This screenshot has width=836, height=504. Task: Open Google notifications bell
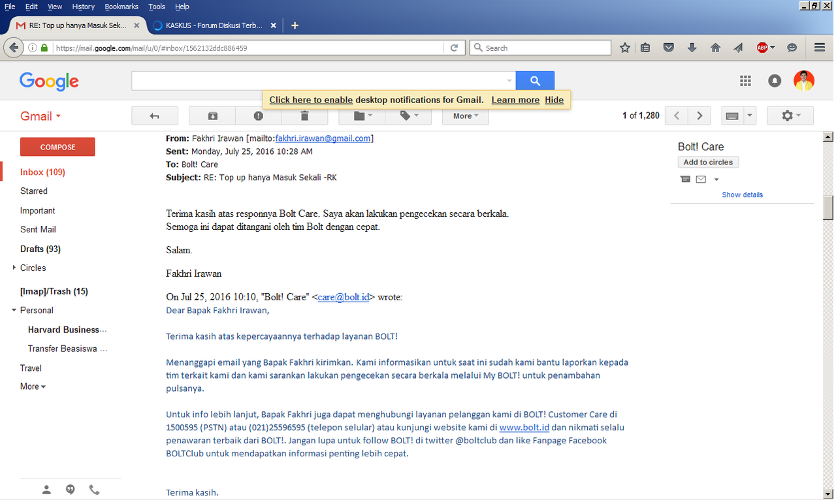(775, 81)
